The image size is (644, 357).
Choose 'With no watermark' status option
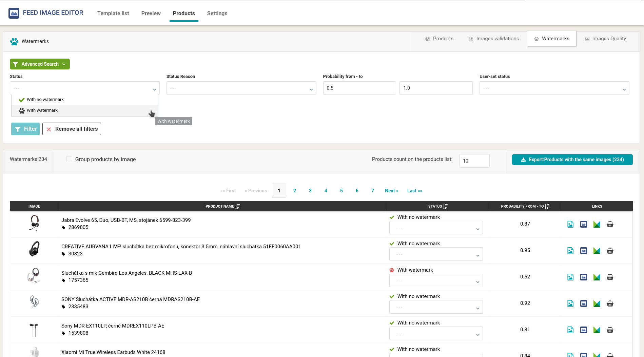pyautogui.click(x=85, y=100)
